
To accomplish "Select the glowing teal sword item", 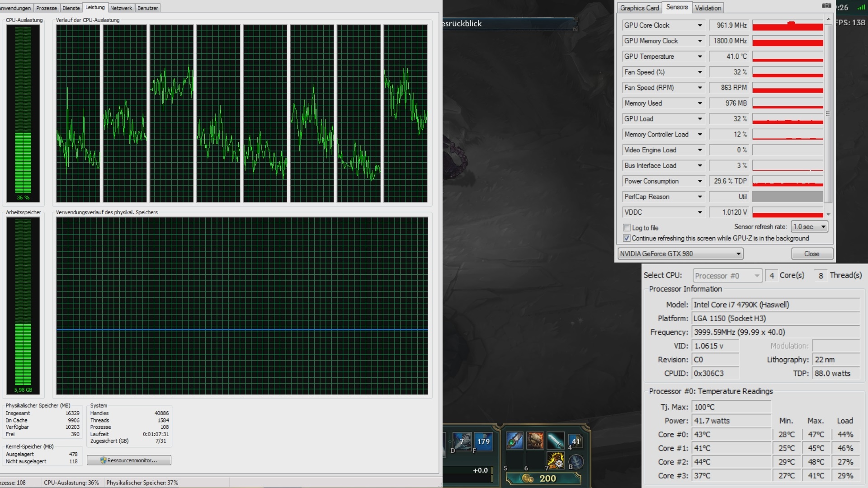I will [x=555, y=441].
